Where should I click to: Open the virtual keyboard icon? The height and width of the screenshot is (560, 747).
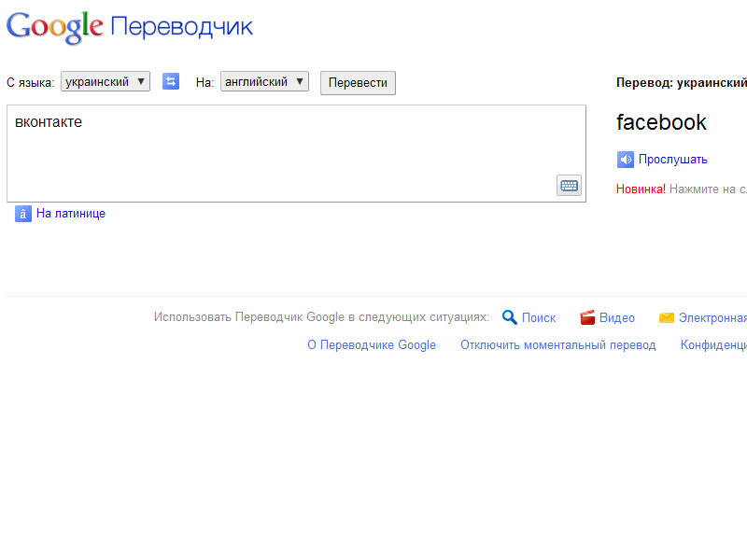pos(569,185)
